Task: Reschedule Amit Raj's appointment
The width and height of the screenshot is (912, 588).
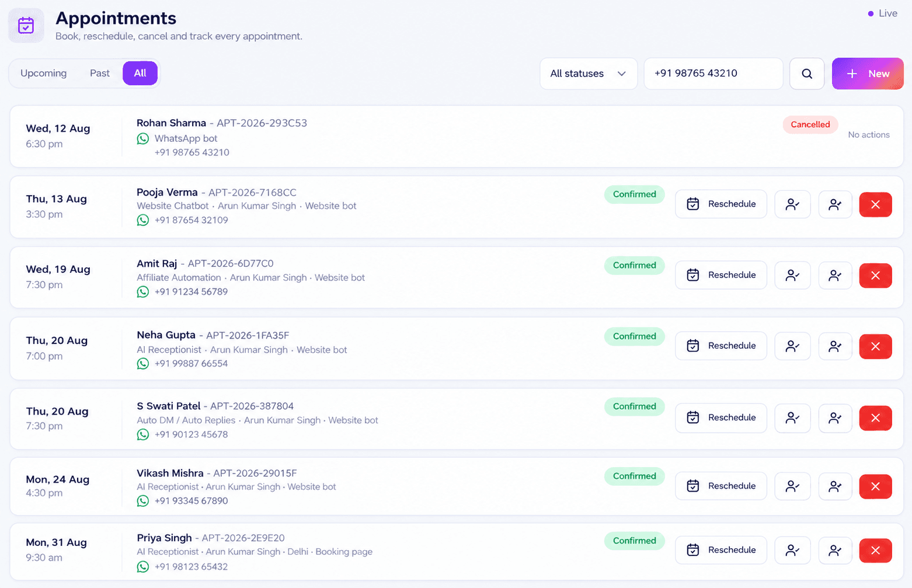Action: coord(721,275)
